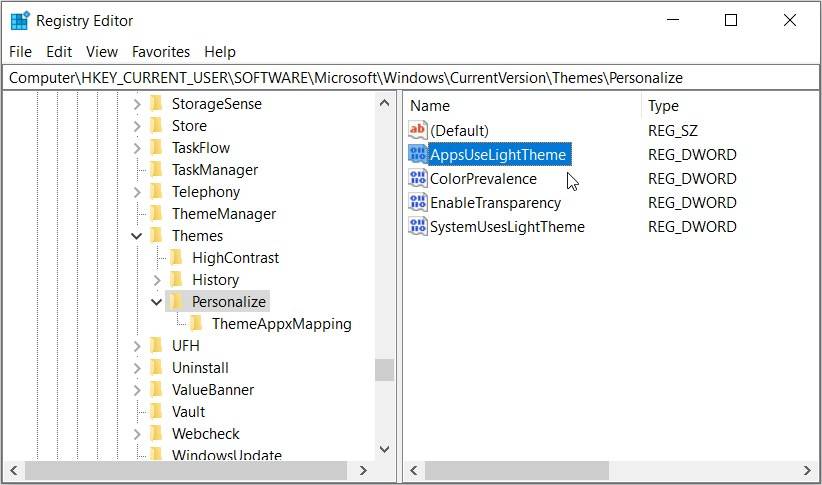The height and width of the screenshot is (485, 822).
Task: Expand the Store key
Action: tap(137, 126)
